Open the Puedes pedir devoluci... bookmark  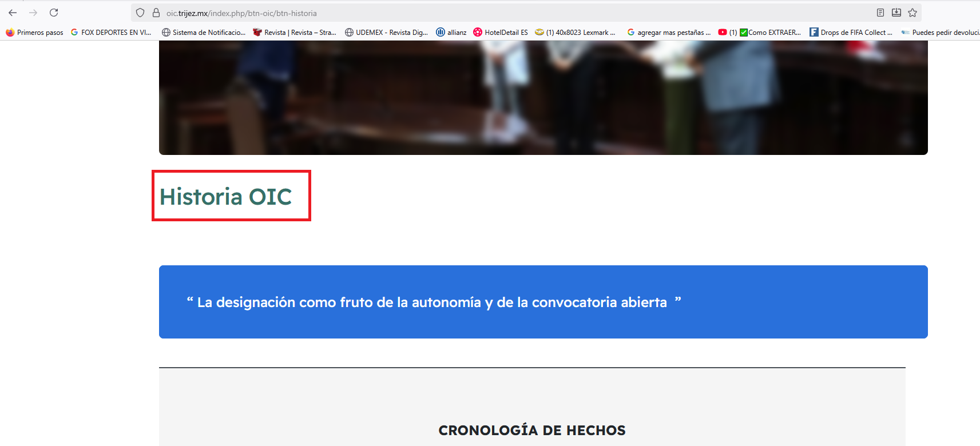940,33
